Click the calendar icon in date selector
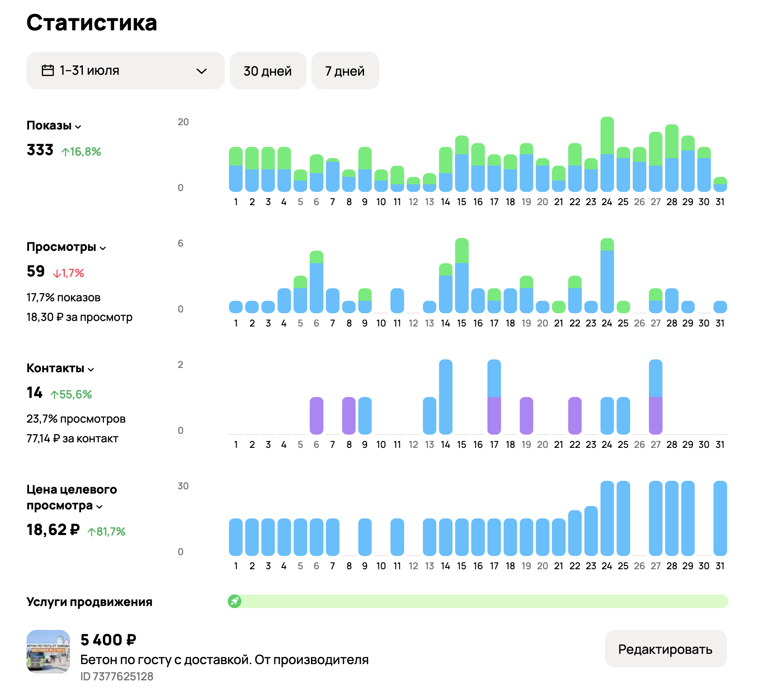 point(48,70)
